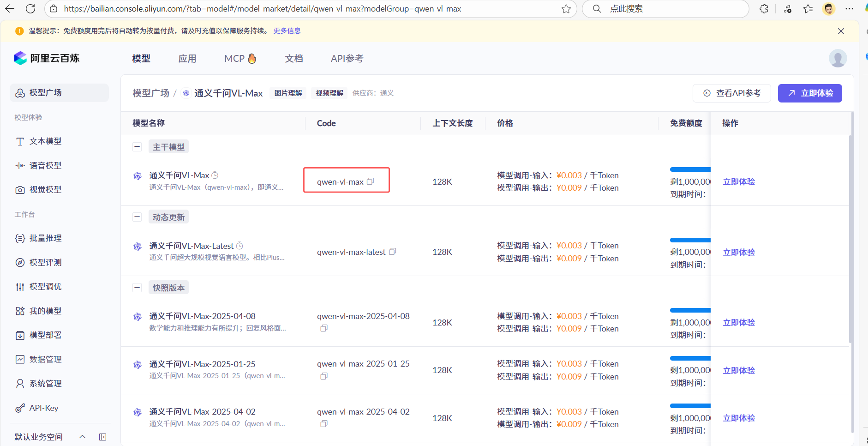This screenshot has height=446, width=868.
Task: Click the purple 立即体验 button
Action: pyautogui.click(x=810, y=93)
